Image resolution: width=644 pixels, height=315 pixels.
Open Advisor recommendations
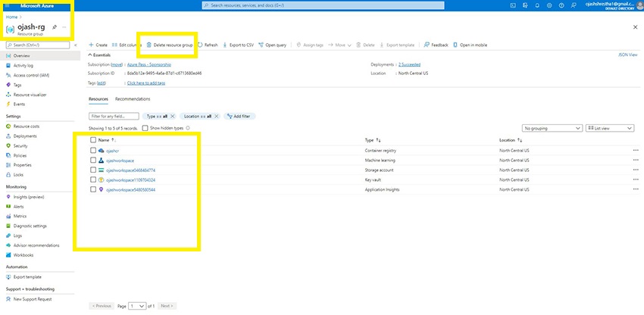(36, 245)
